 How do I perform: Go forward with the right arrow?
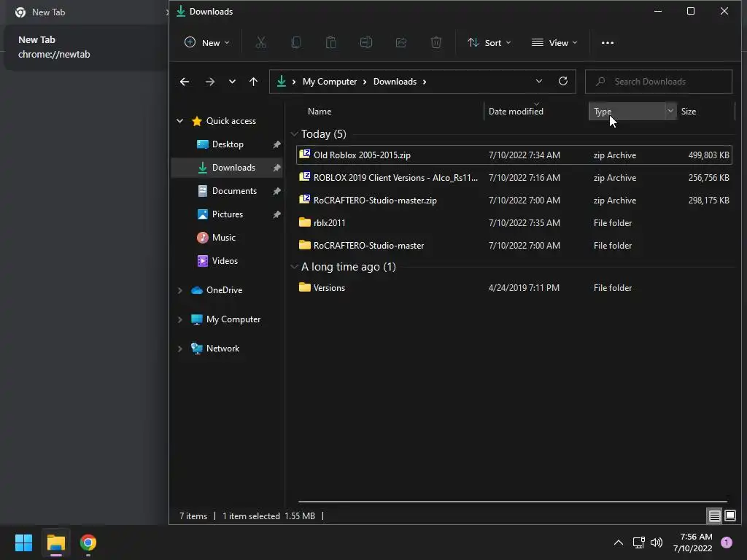(x=209, y=82)
